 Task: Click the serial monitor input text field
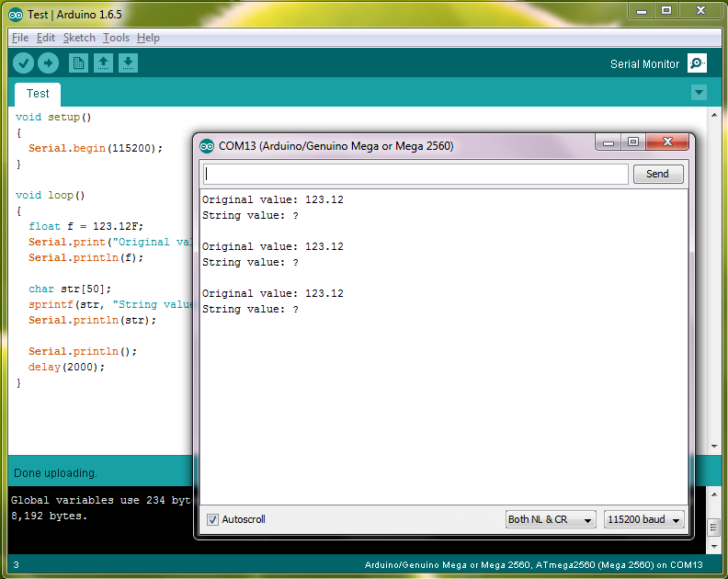(415, 174)
